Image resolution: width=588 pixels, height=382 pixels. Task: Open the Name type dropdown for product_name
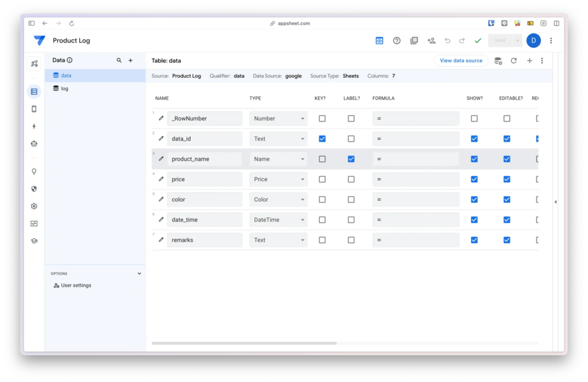click(x=278, y=159)
